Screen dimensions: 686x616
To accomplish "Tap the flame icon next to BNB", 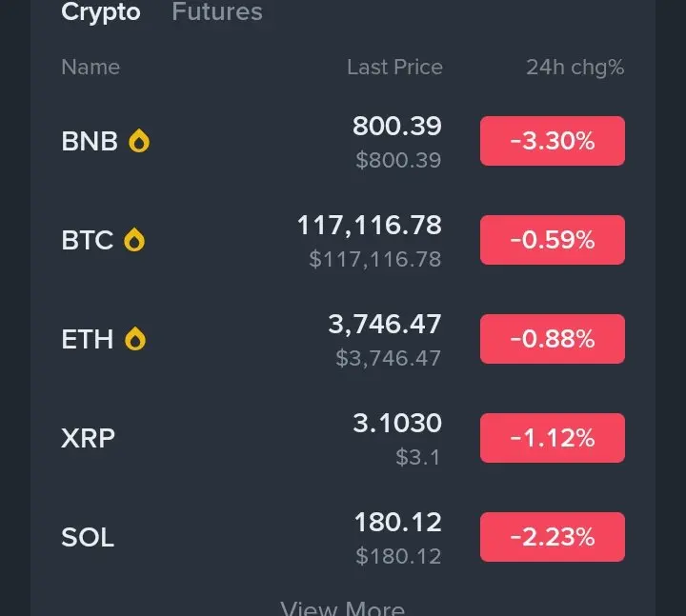I will [139, 141].
